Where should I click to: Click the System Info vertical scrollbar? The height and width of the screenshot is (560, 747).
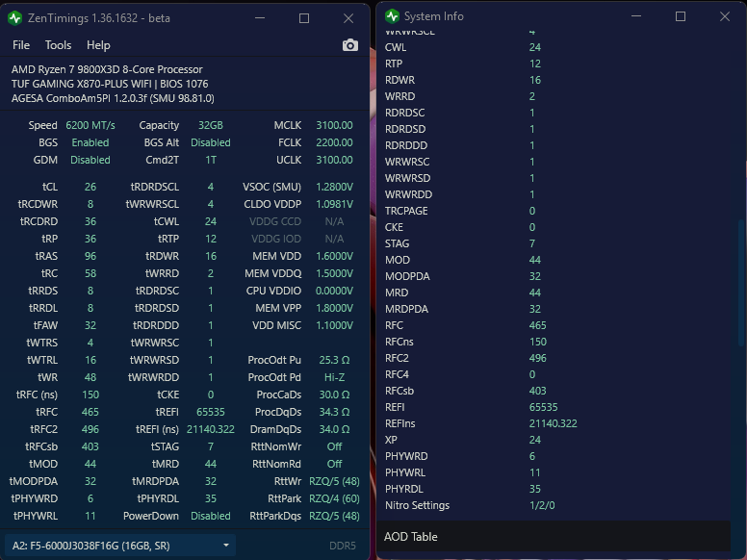point(741,285)
